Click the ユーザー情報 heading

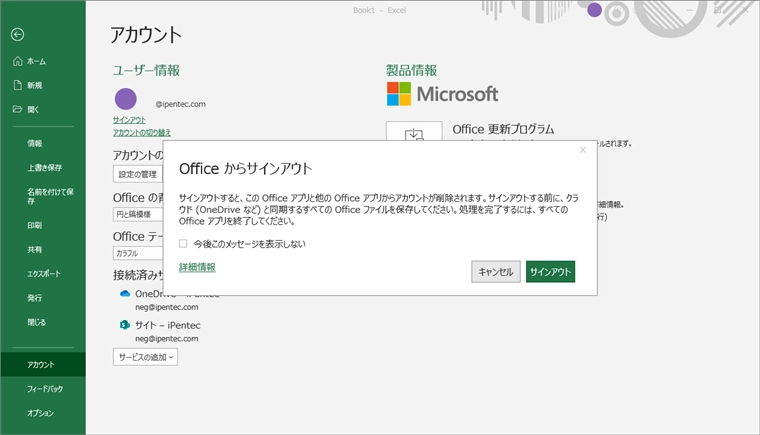(x=146, y=71)
